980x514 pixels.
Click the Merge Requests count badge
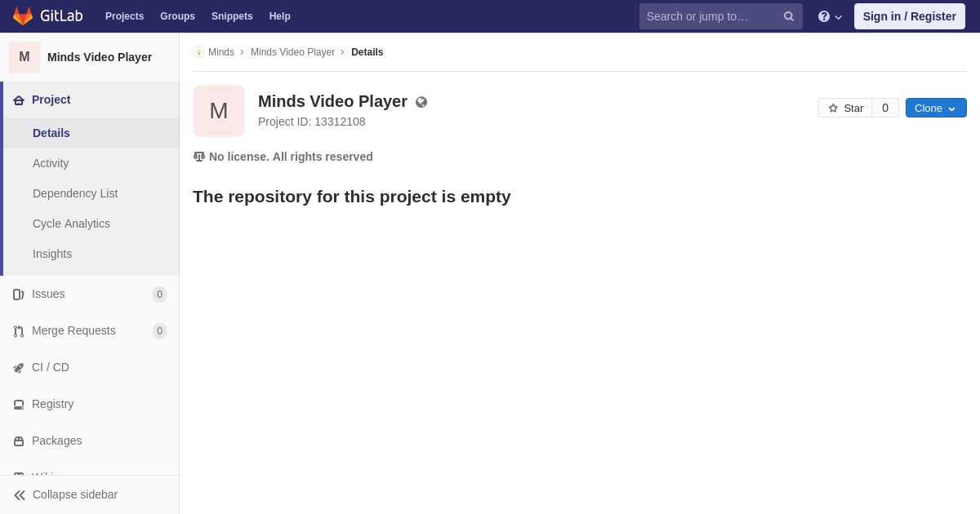pyautogui.click(x=159, y=331)
